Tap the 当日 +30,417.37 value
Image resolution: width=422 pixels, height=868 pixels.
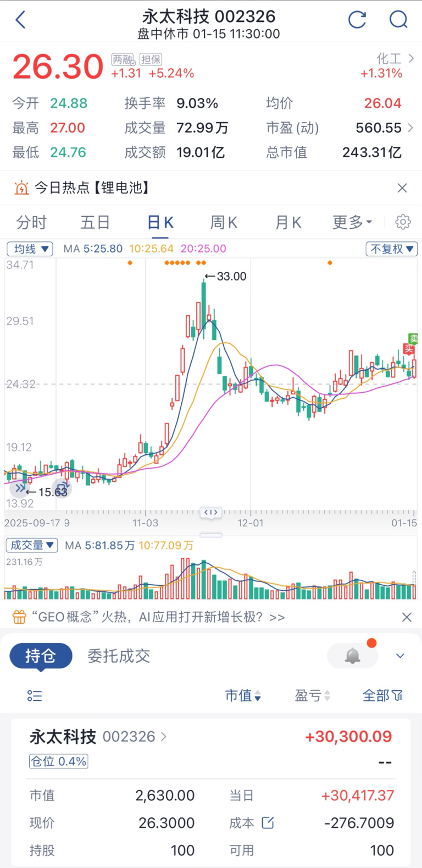[x=358, y=795]
